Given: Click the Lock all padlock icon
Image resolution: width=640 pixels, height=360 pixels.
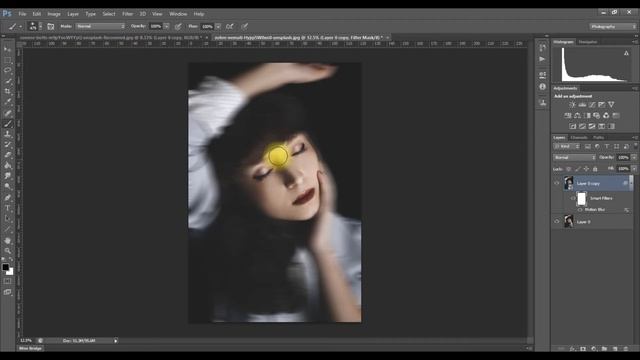Looking at the screenshot, I should click(x=595, y=169).
